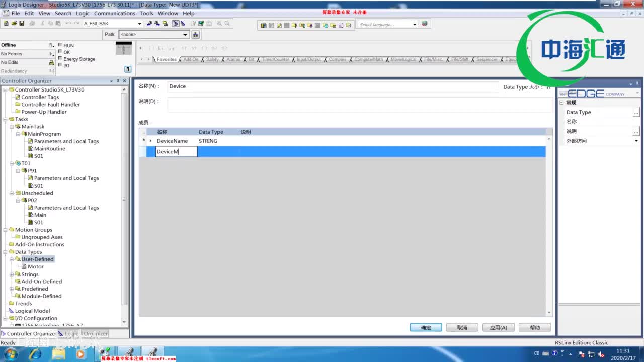
Task: Open the RSWho network browse icon
Action: [196, 35]
